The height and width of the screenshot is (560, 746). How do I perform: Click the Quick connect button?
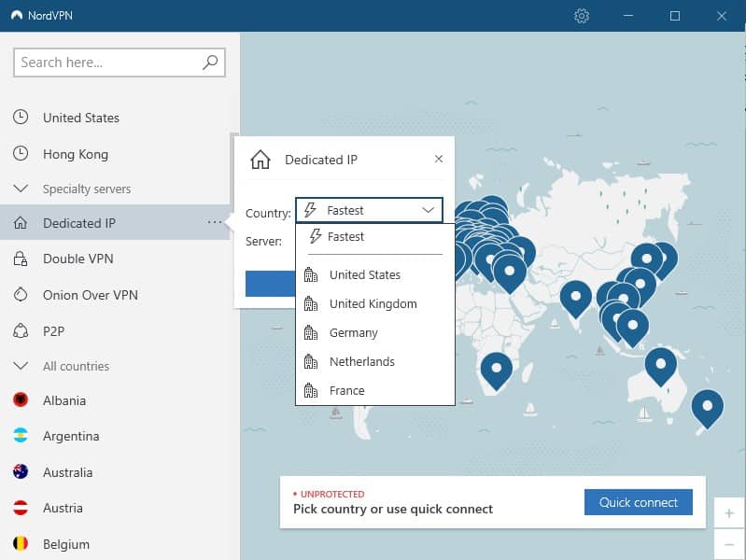638,502
